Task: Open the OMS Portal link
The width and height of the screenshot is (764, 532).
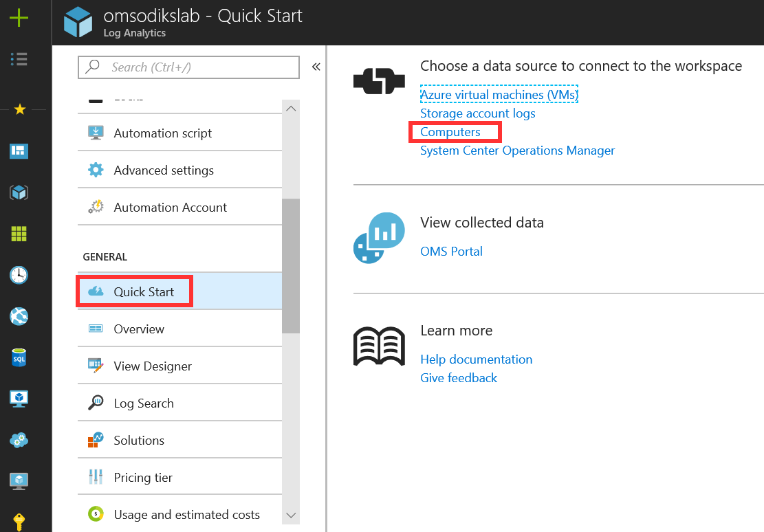Action: click(451, 252)
